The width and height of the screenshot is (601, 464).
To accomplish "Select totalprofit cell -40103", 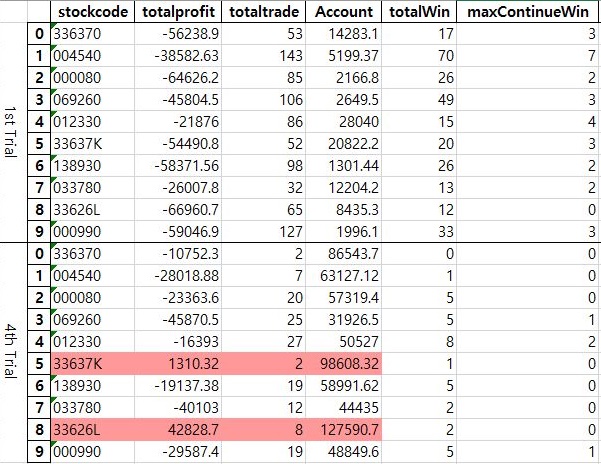I will tap(178, 407).
